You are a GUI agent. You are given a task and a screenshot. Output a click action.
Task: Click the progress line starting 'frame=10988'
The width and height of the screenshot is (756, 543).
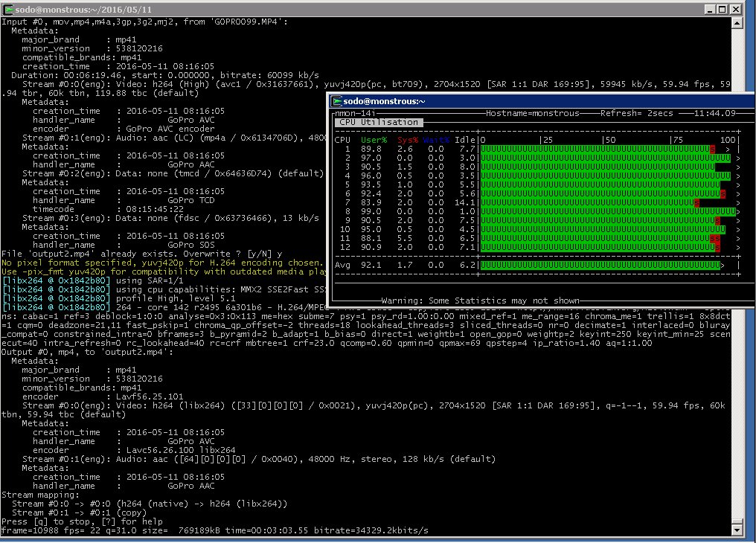(214, 530)
